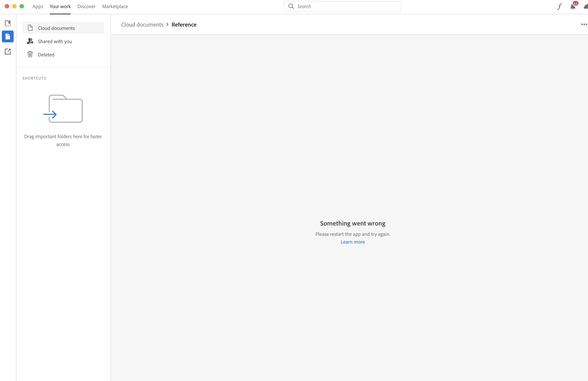588x381 pixels.
Task: Click the shortcuts folder drop area
Action: click(63, 109)
